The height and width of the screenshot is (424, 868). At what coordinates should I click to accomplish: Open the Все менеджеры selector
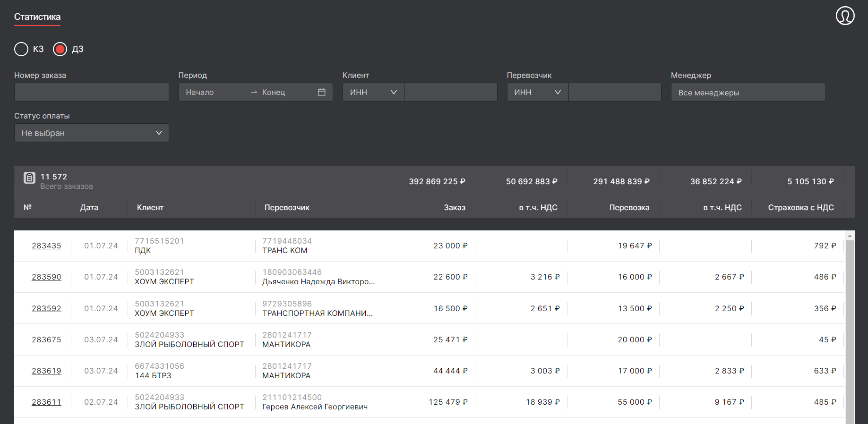[748, 92]
